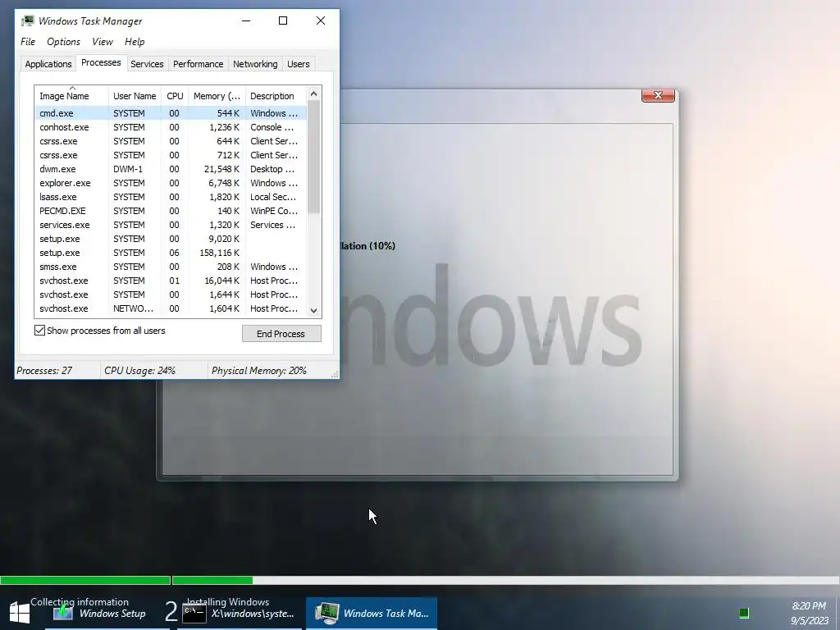Viewport: 840px width, 630px height.
Task: Select Windows Task Manager taskbar button
Action: [x=372, y=614]
